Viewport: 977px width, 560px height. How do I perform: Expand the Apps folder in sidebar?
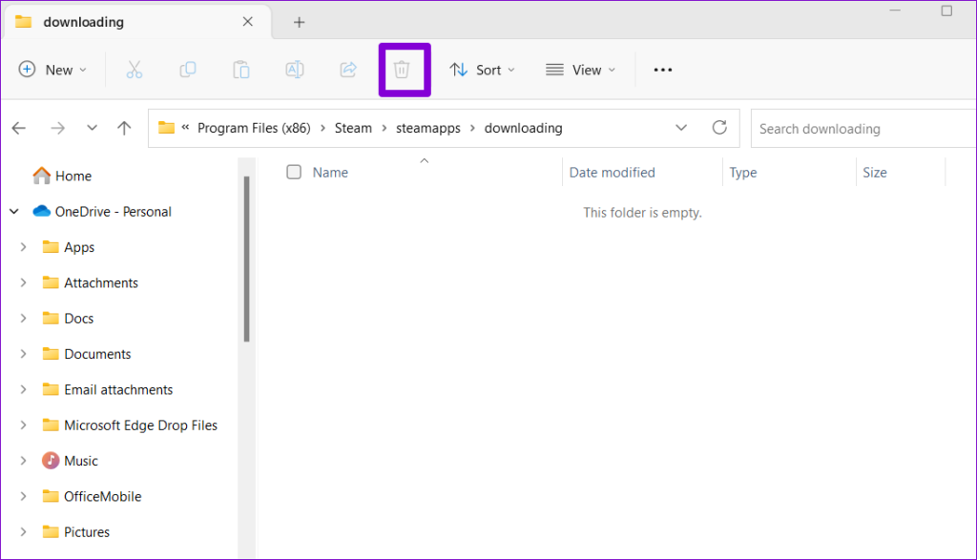click(x=23, y=247)
